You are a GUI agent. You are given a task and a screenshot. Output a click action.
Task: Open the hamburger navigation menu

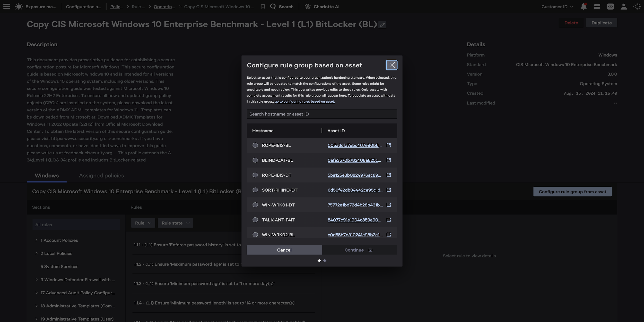(x=7, y=7)
